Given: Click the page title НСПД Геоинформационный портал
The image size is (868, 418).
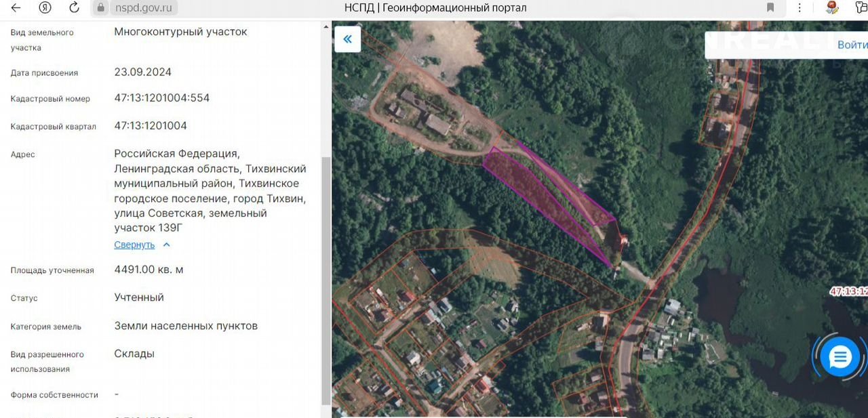Looking at the screenshot, I should [x=435, y=8].
